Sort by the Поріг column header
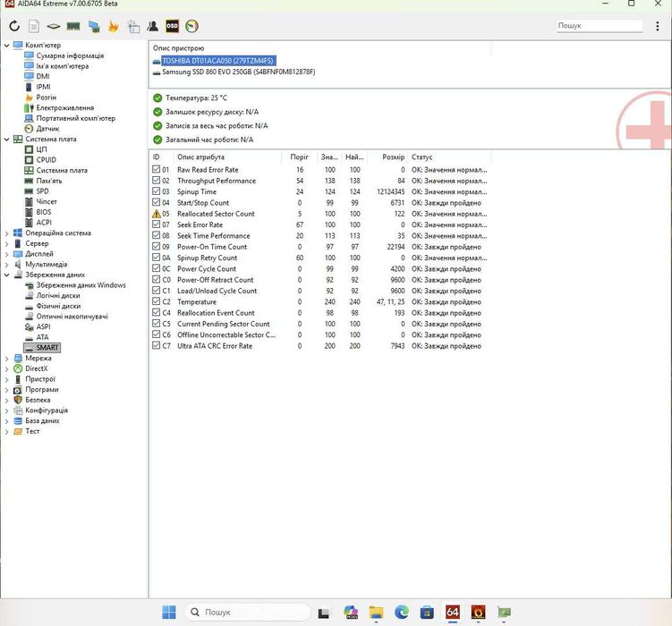The image size is (672, 626). click(299, 157)
